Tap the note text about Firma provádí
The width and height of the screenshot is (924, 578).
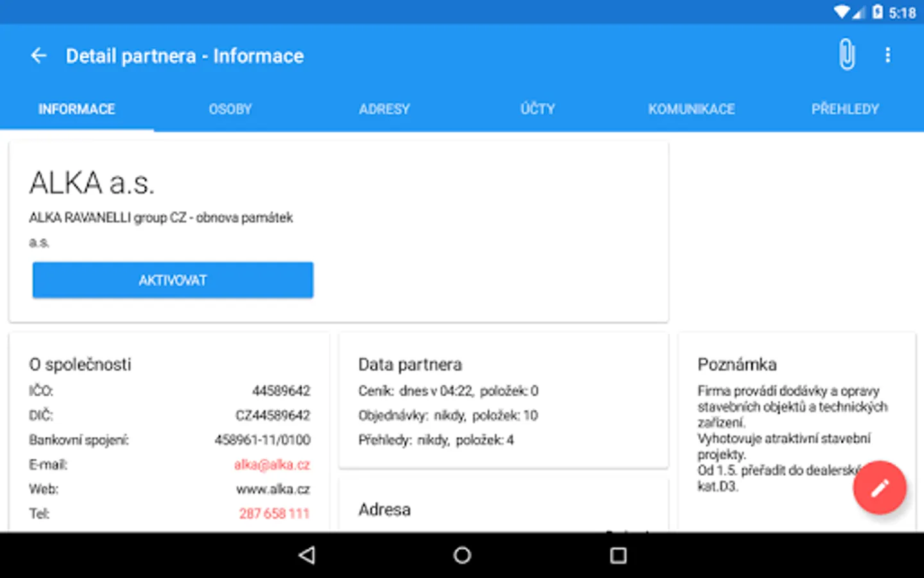[x=792, y=438]
